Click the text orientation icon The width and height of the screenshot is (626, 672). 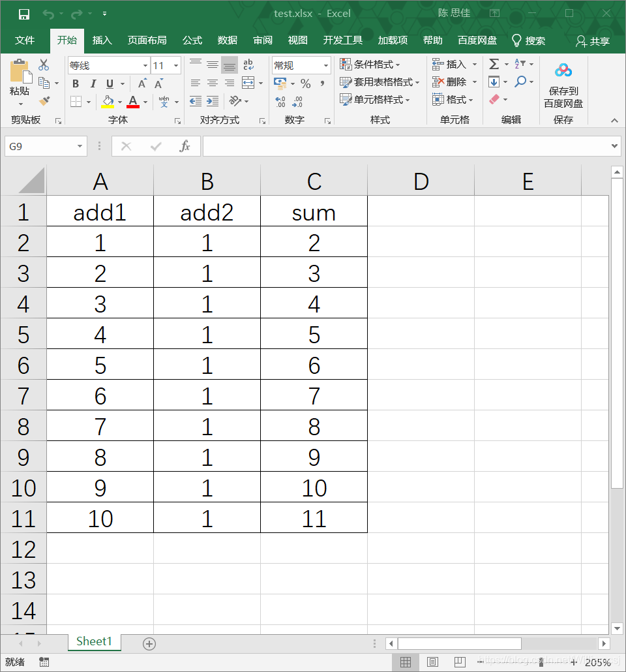pyautogui.click(x=235, y=100)
